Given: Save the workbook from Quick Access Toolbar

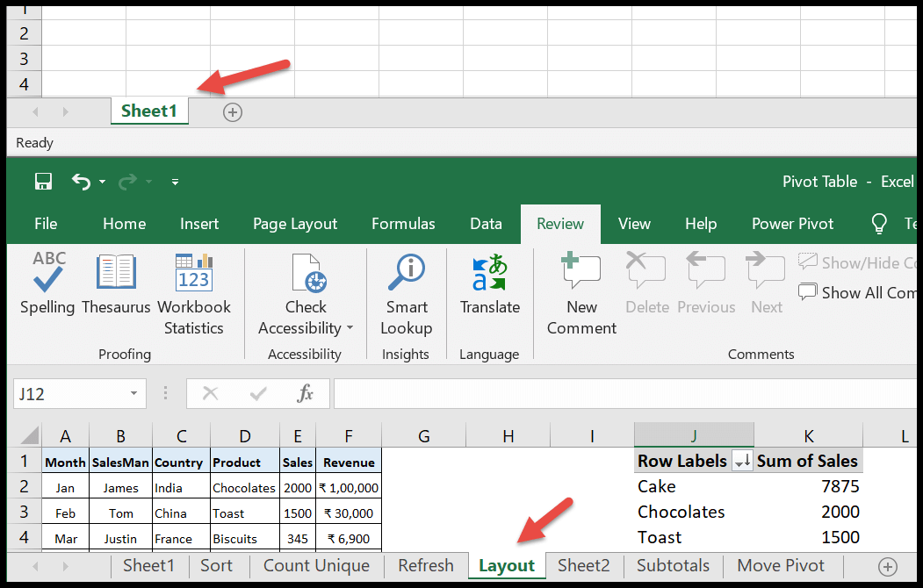Looking at the screenshot, I should coord(42,182).
